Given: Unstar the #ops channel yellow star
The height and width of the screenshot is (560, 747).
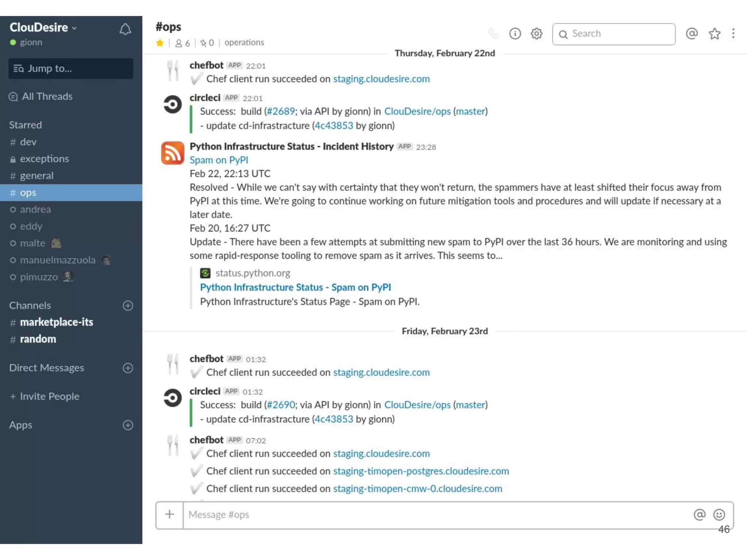Looking at the screenshot, I should (x=160, y=43).
